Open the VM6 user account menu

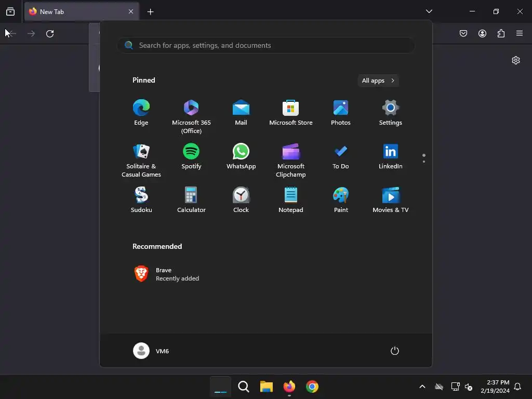(x=151, y=351)
